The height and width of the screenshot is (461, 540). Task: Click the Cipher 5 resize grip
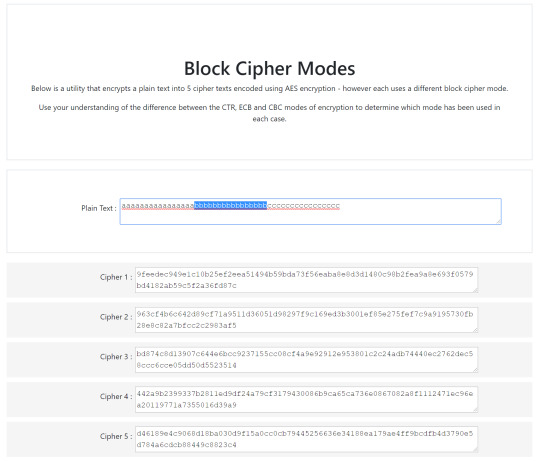pyautogui.click(x=475, y=449)
